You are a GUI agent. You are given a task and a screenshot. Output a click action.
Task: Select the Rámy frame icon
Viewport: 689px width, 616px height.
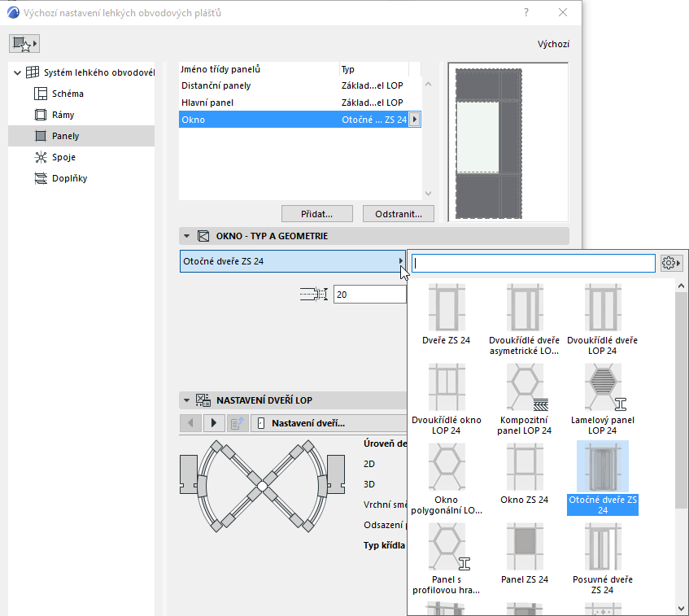click(41, 115)
